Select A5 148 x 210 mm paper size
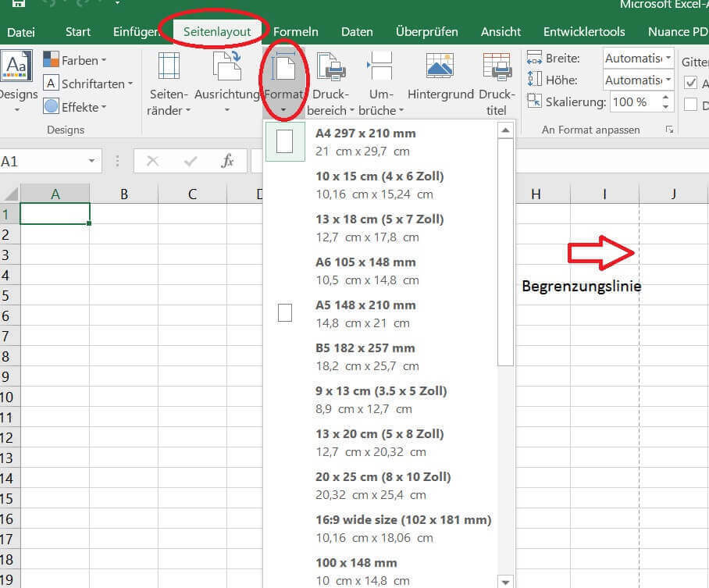 (x=381, y=314)
